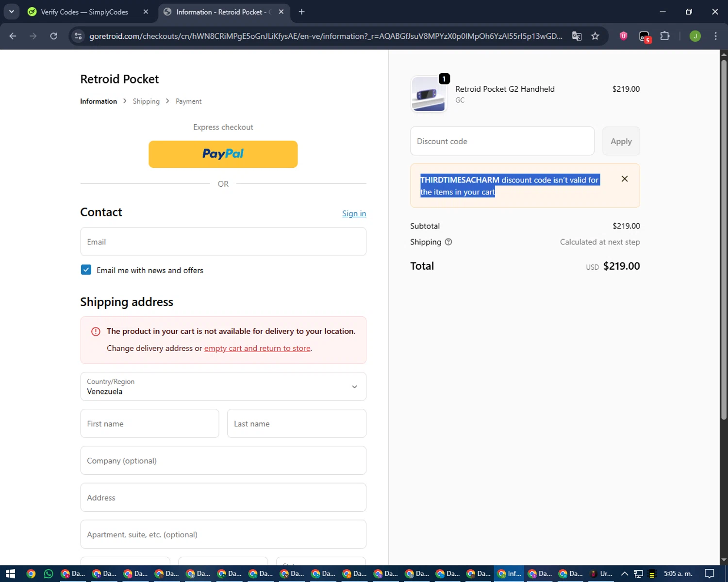Open the Google Translate page icon
Image resolution: width=728 pixels, height=582 pixels.
pyautogui.click(x=577, y=36)
